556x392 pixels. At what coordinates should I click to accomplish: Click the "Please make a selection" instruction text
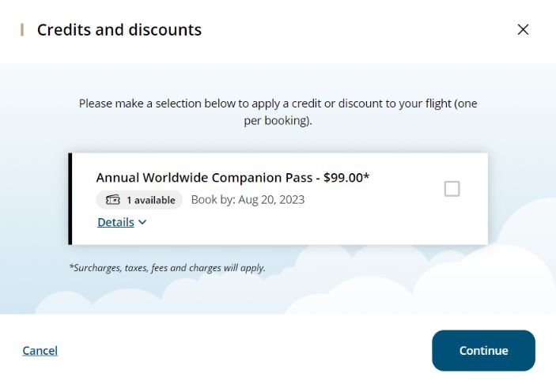point(278,112)
